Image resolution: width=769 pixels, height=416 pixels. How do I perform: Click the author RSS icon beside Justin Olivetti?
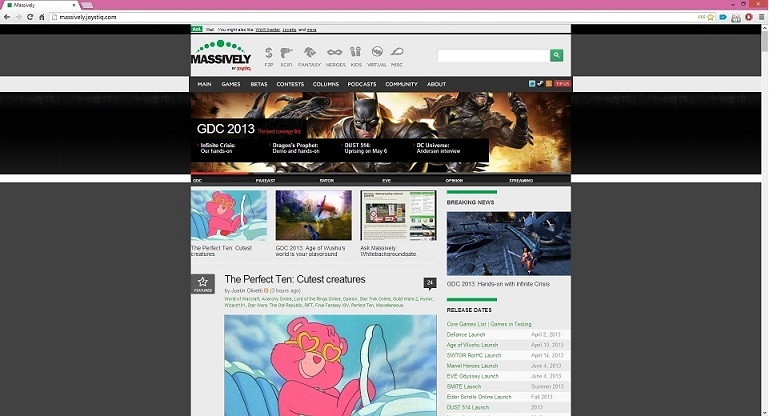266,291
